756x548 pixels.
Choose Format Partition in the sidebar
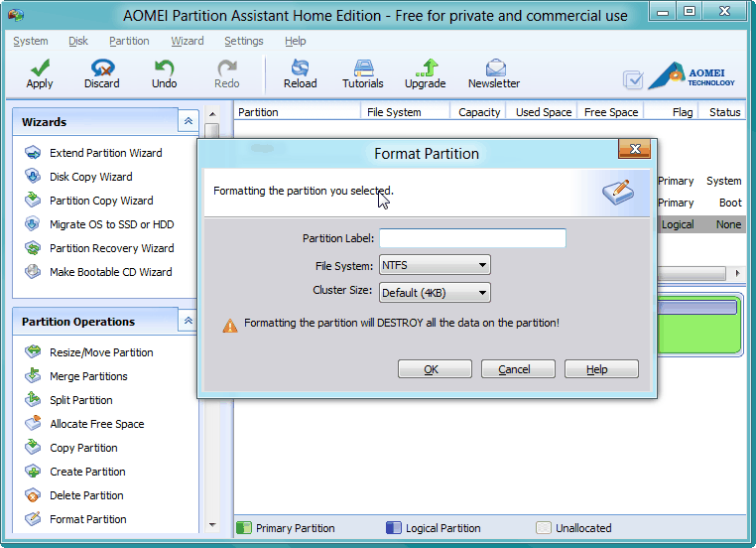click(87, 519)
